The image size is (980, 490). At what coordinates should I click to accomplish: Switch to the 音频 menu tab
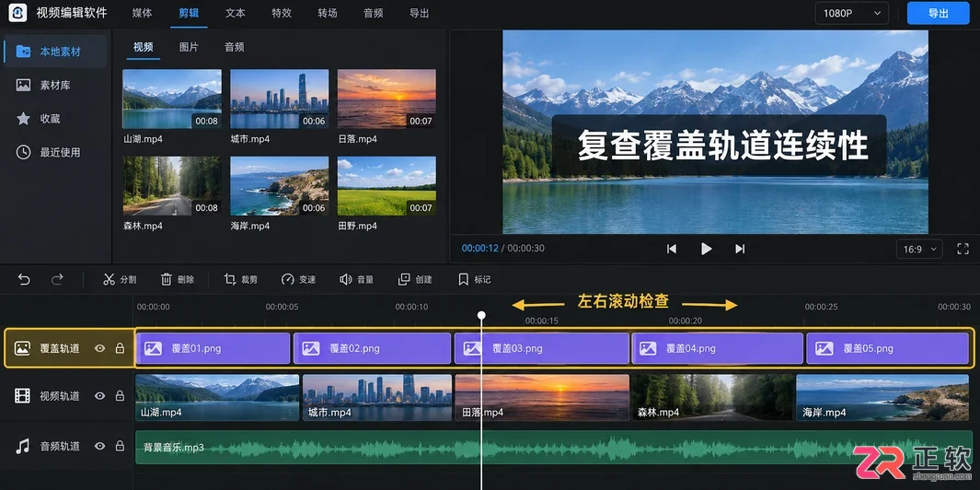(x=373, y=13)
